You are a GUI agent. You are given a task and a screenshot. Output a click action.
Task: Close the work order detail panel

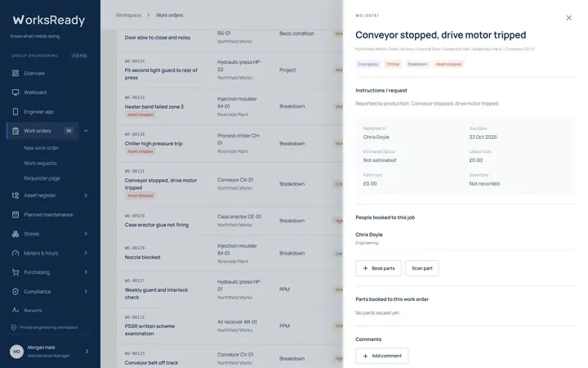point(569,18)
